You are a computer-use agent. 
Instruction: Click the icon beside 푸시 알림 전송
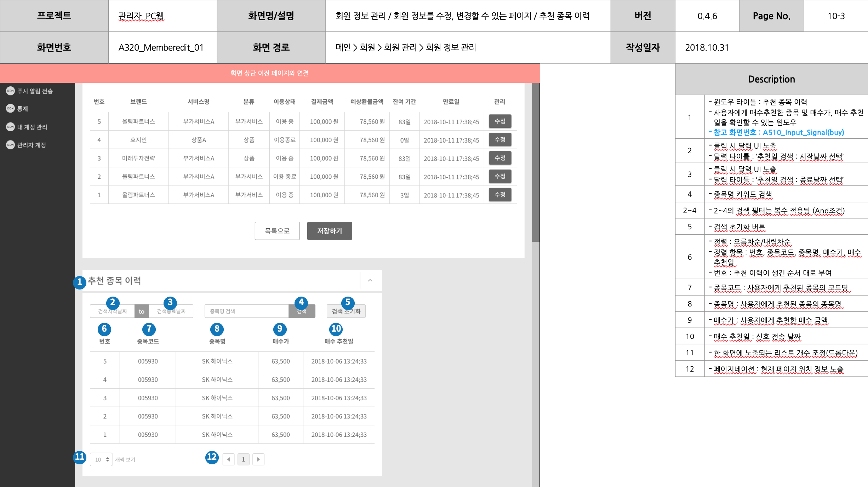click(x=10, y=91)
